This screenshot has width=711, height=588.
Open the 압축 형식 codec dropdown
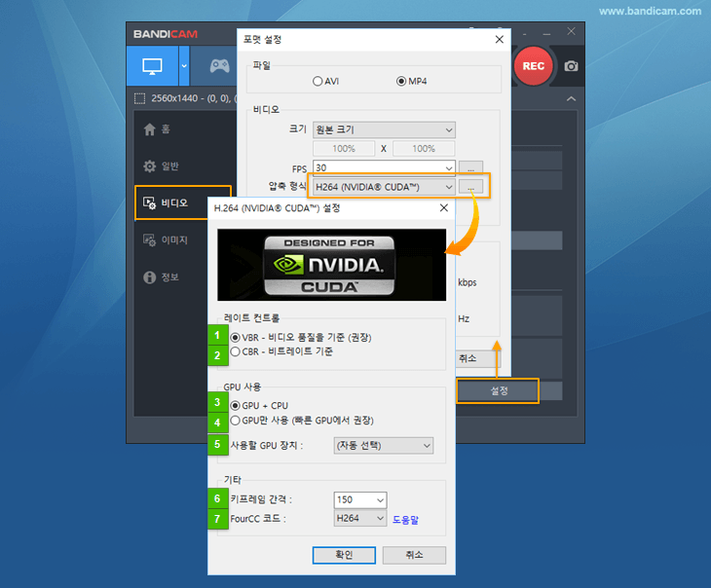click(384, 187)
